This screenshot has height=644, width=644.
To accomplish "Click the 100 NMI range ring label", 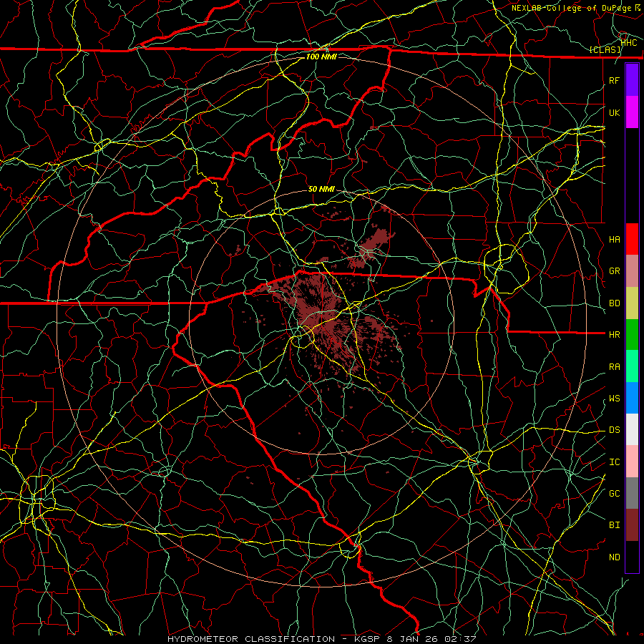I will click(x=321, y=57).
